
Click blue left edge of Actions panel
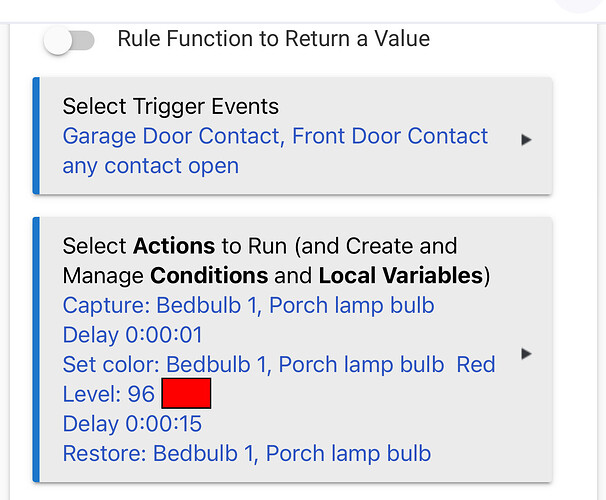[x=35, y=350]
